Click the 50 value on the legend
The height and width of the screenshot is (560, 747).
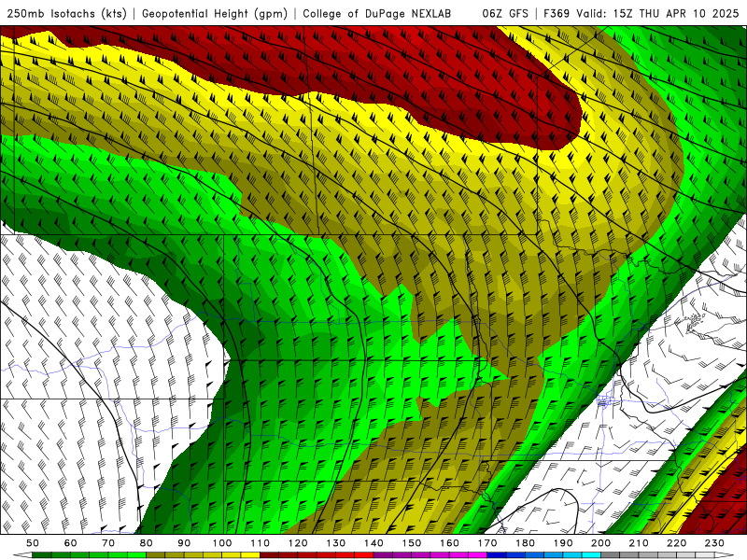(x=33, y=543)
